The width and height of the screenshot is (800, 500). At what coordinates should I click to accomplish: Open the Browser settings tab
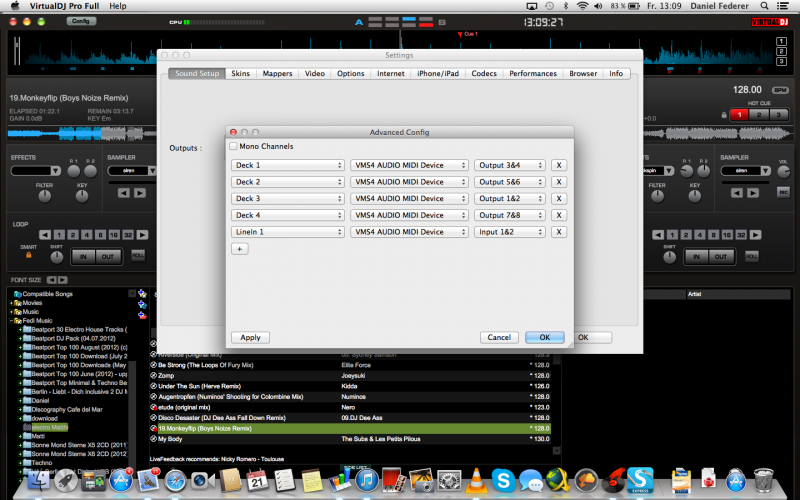point(583,73)
